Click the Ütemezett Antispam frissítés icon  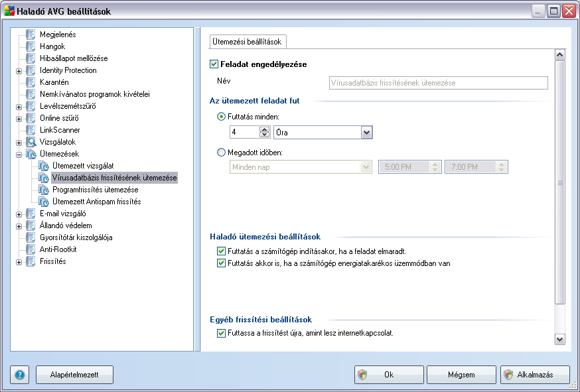point(44,202)
